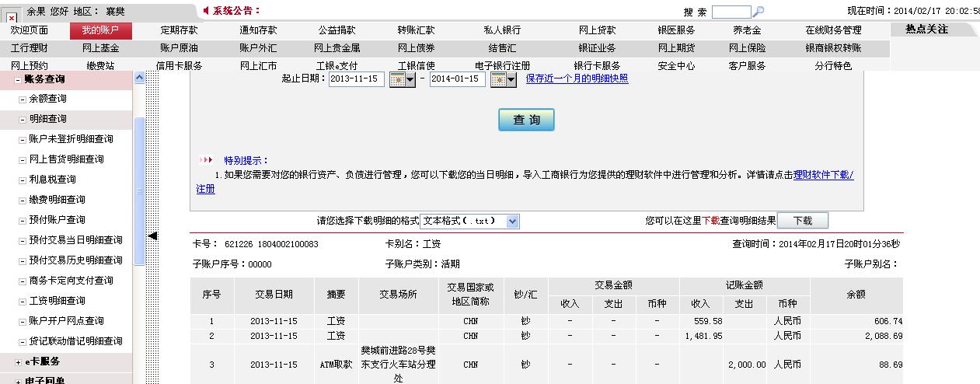Select 余额查询 in the sidebar
Image resolution: width=980 pixels, height=384 pixels.
(47, 99)
